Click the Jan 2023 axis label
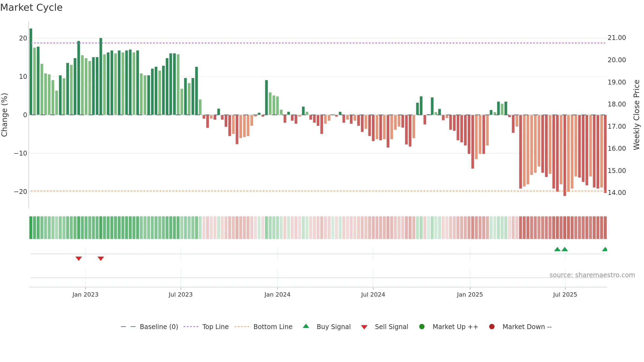This screenshot has width=644, height=362. [x=85, y=295]
